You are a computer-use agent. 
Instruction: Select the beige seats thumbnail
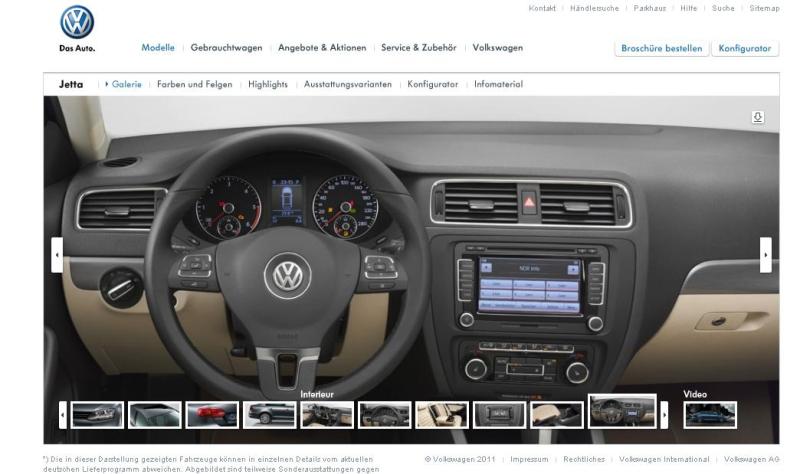442,415
